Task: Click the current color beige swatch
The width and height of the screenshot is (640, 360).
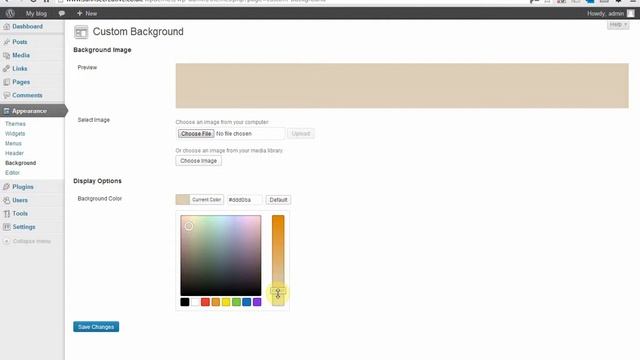Action: [x=182, y=200]
